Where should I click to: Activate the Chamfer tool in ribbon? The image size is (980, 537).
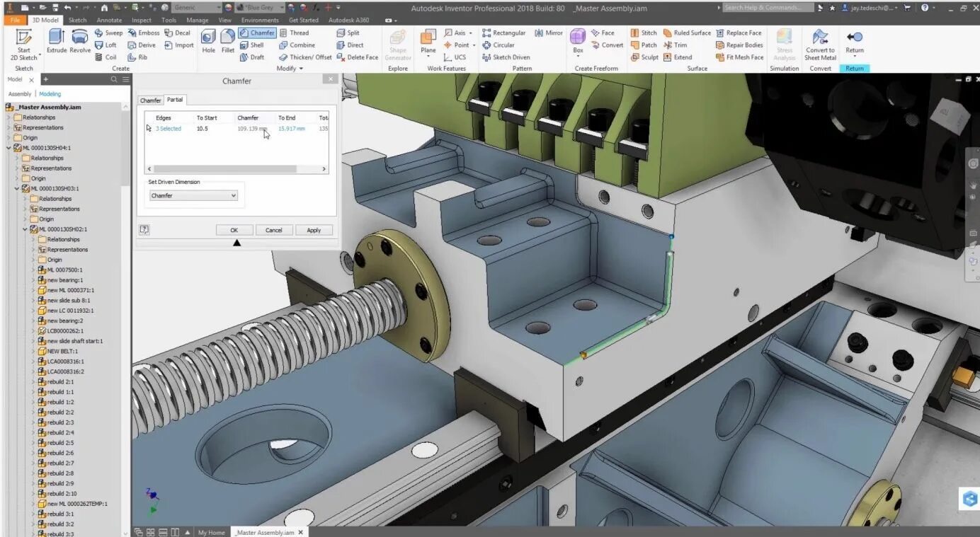pyautogui.click(x=257, y=33)
